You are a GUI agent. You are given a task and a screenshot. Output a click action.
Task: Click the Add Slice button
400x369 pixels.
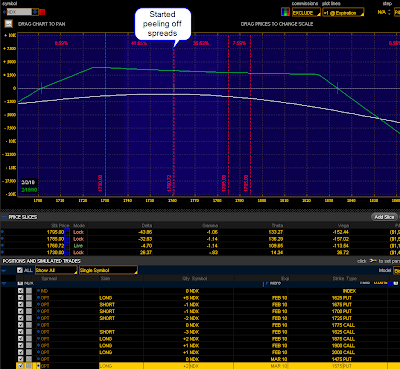[x=384, y=217]
